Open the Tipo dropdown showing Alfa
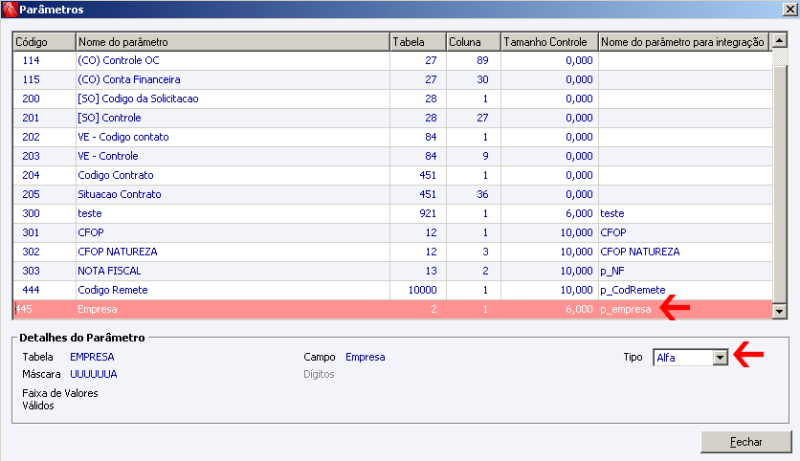The width and height of the screenshot is (800, 461). pyautogui.click(x=720, y=357)
